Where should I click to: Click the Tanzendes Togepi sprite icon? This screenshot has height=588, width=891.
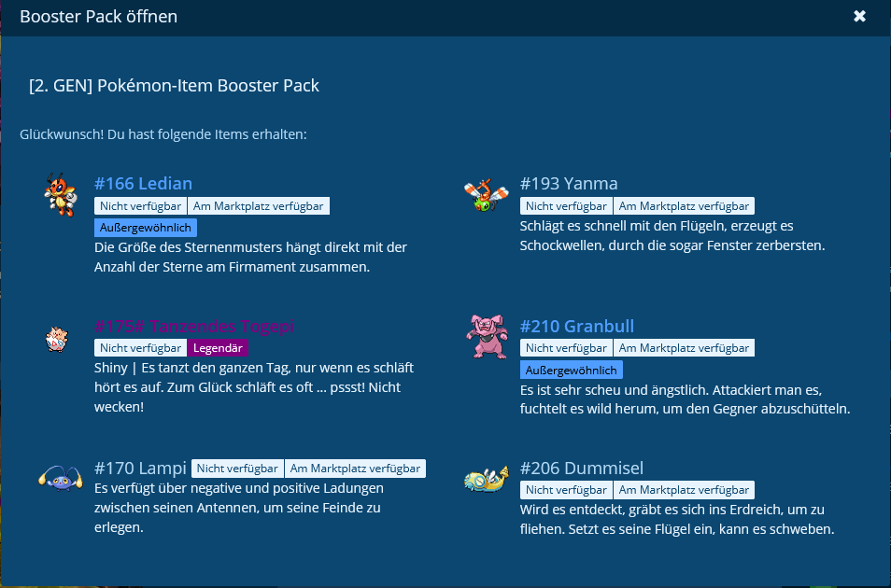(x=60, y=339)
